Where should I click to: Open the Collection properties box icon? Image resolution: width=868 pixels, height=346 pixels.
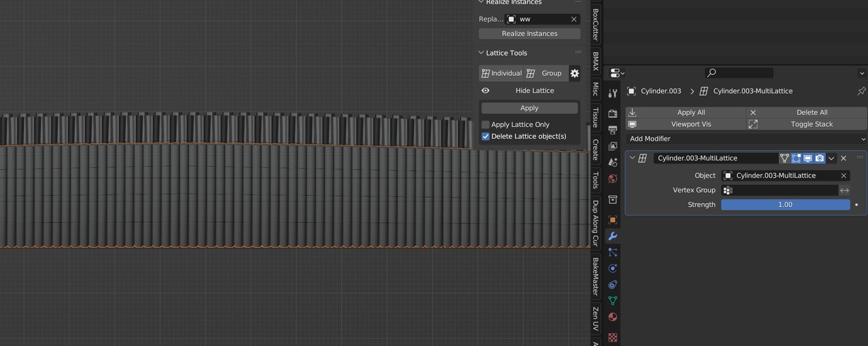click(x=612, y=200)
